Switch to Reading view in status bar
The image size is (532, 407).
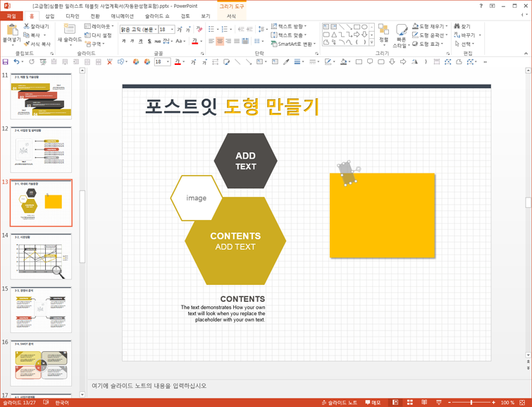point(424,403)
